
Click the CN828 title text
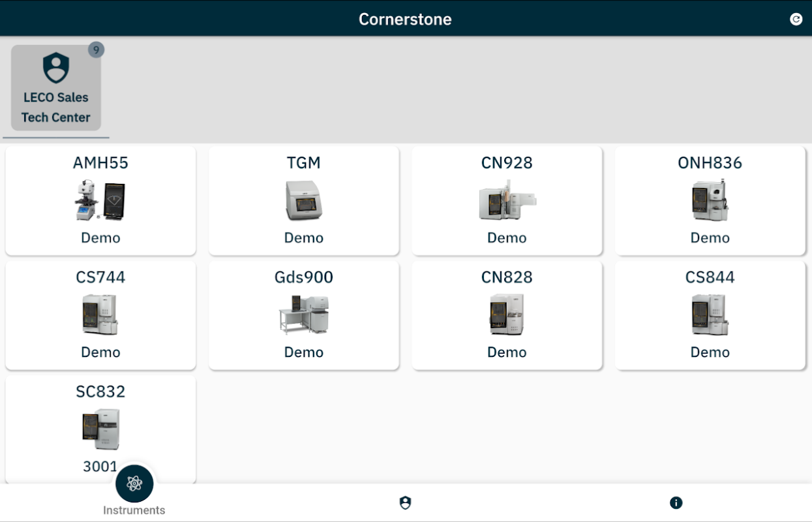tap(507, 277)
